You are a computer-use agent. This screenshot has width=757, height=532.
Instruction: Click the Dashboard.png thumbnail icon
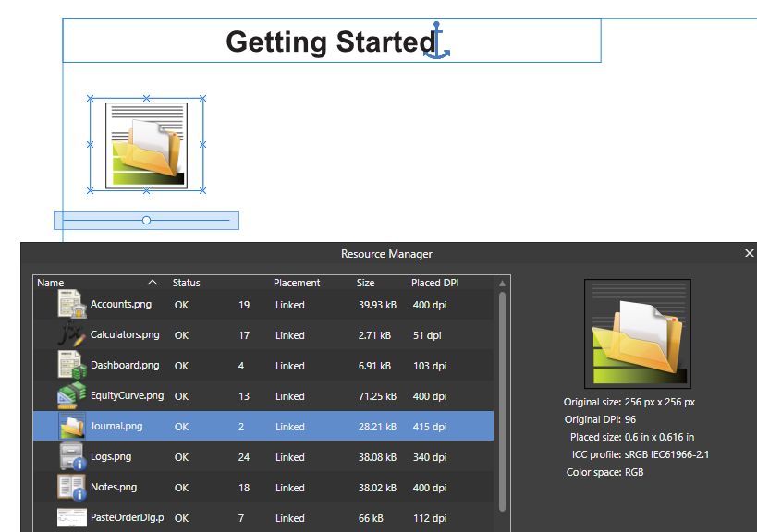click(x=72, y=365)
